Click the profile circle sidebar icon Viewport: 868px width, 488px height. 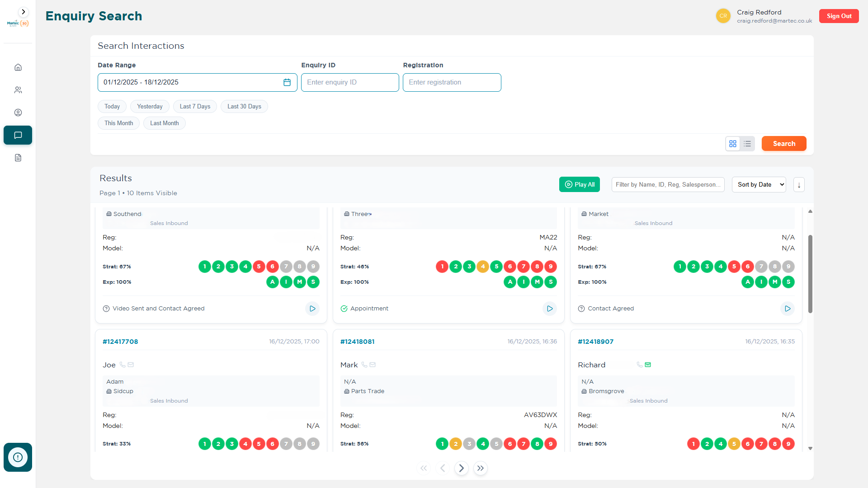[x=18, y=113]
